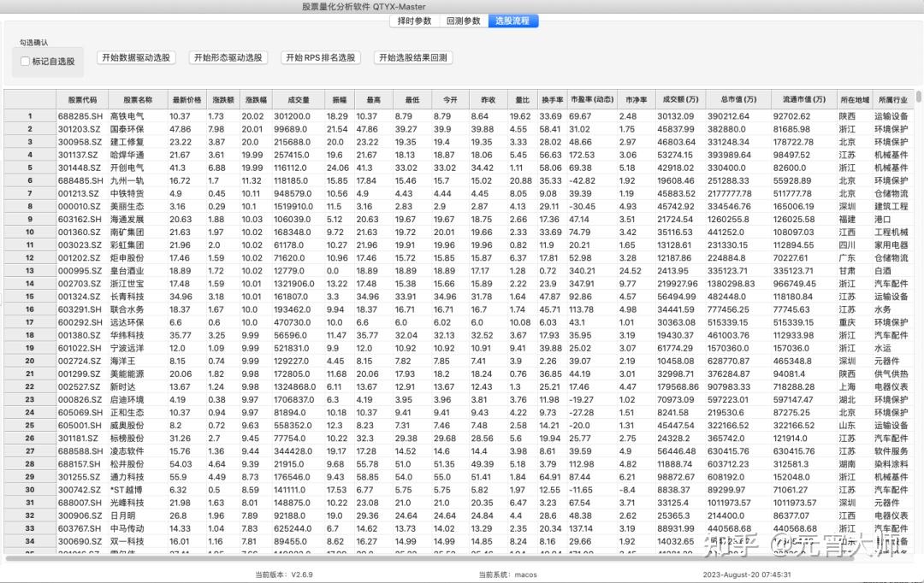The height and width of the screenshot is (583, 924).
Task: Click stock name 建工修复
Action: (x=127, y=142)
